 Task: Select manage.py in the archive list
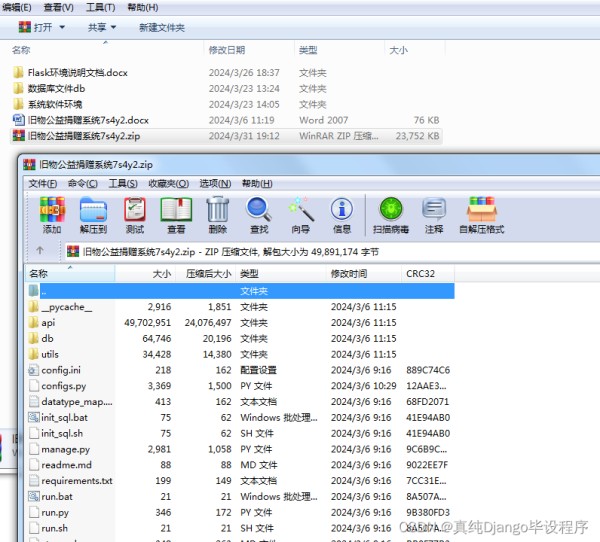point(241,449)
